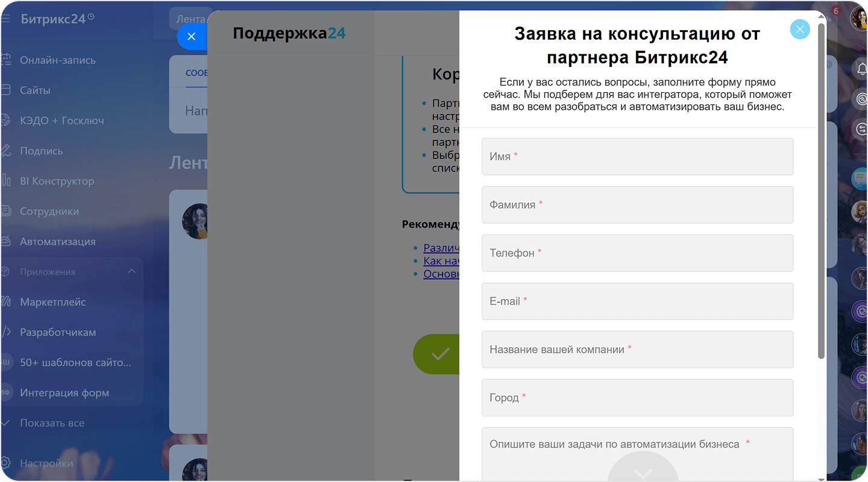Click the gear icon beside Настройки
This screenshot has height=482, width=868.
pos(5,463)
